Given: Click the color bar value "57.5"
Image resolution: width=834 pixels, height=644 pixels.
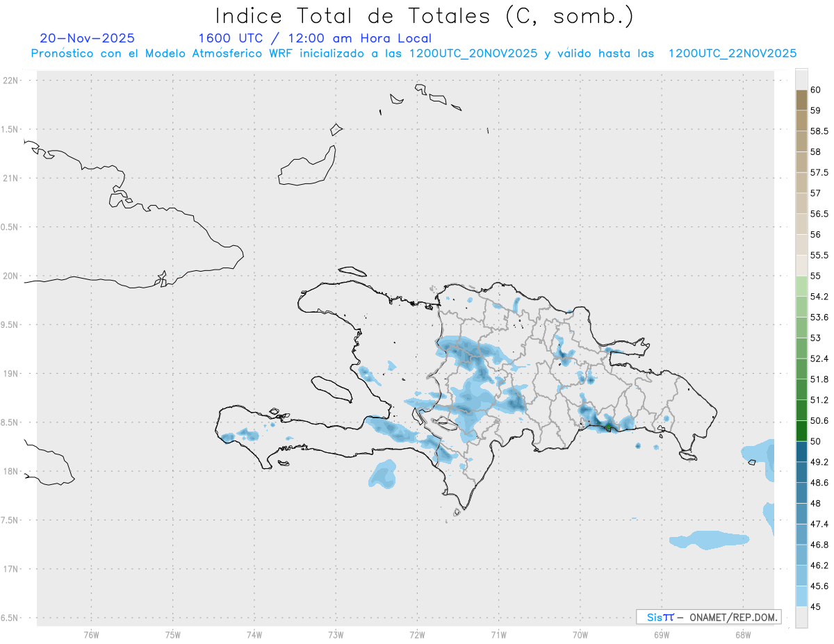Looking at the screenshot, I should coord(819,172).
